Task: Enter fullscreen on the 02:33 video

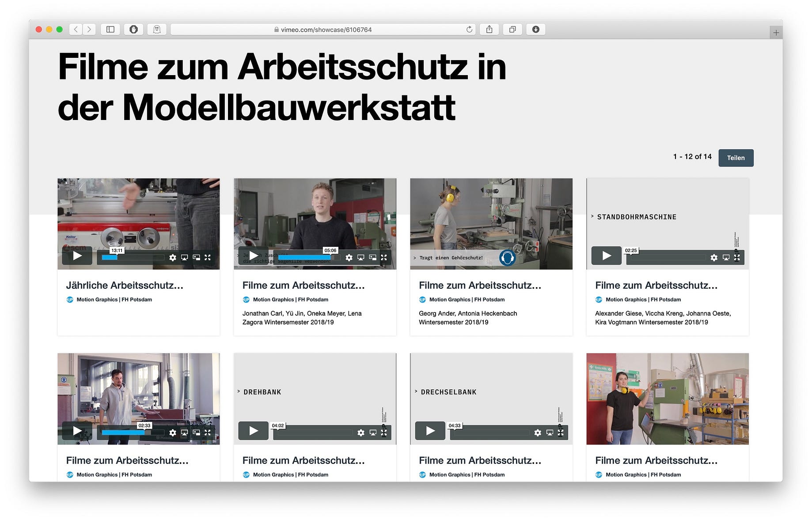Action: click(x=208, y=433)
